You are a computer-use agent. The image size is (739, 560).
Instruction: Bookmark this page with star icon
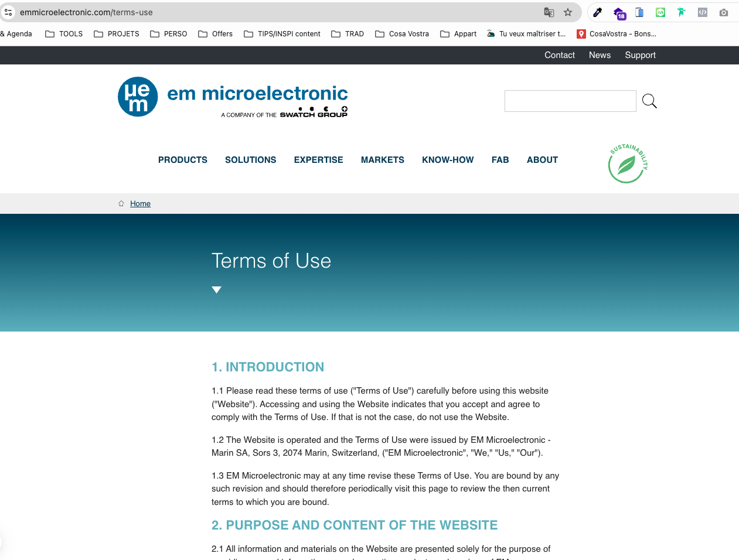(x=567, y=12)
